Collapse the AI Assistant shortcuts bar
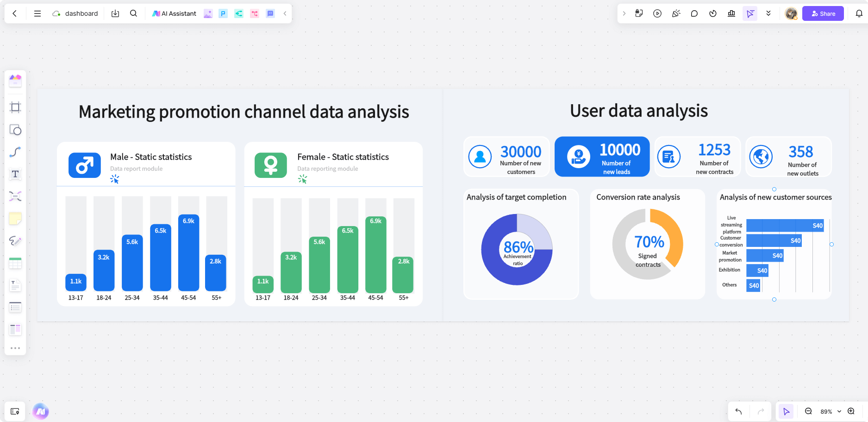Screen dimensions: 868x422 click(x=285, y=13)
